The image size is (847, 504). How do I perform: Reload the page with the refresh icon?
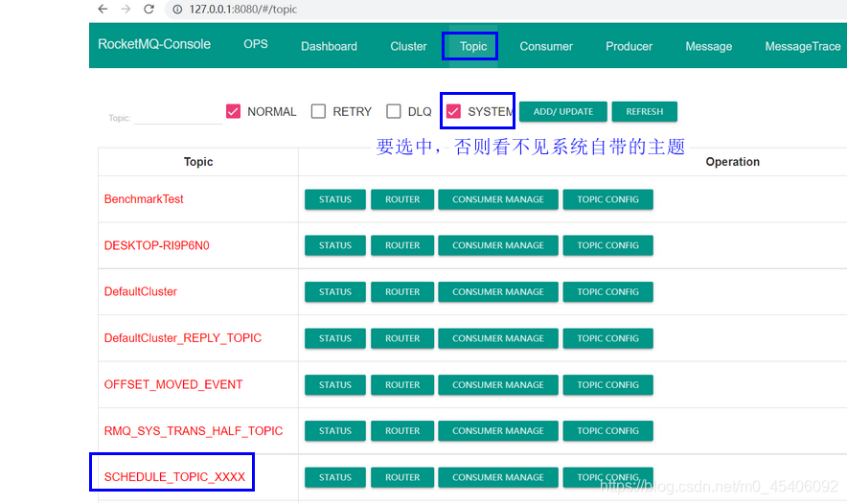[149, 9]
